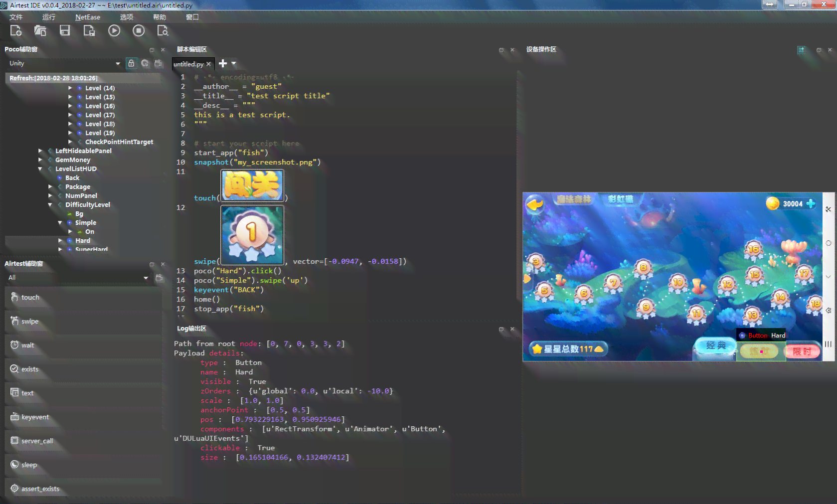Open an existing script from folder
Viewport: 837px width, 504px height.
click(40, 31)
